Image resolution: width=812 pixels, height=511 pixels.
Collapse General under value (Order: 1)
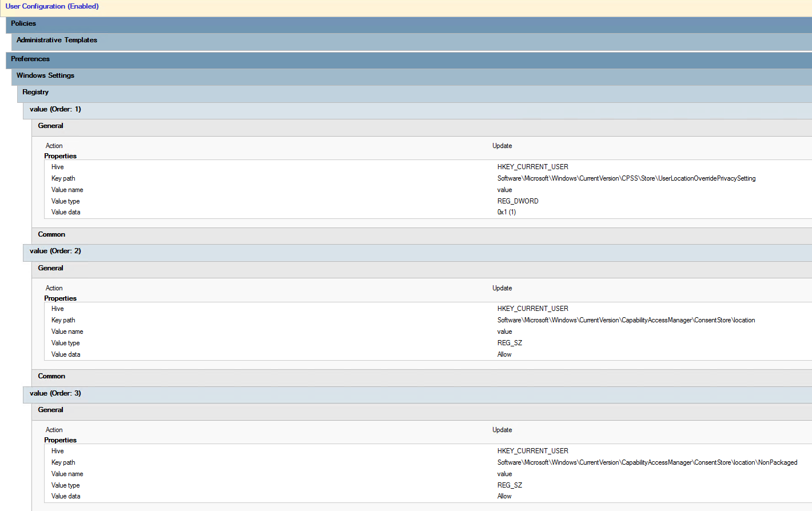(51, 126)
